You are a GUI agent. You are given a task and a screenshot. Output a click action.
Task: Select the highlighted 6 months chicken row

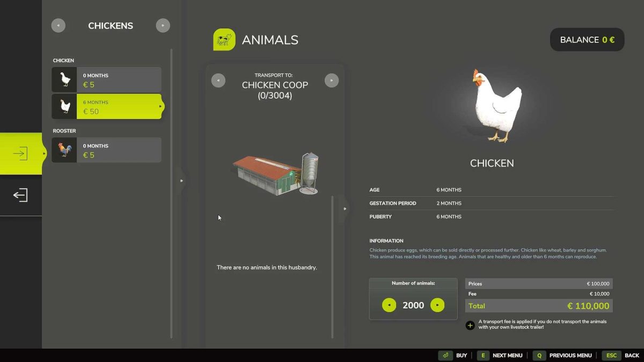tap(106, 107)
